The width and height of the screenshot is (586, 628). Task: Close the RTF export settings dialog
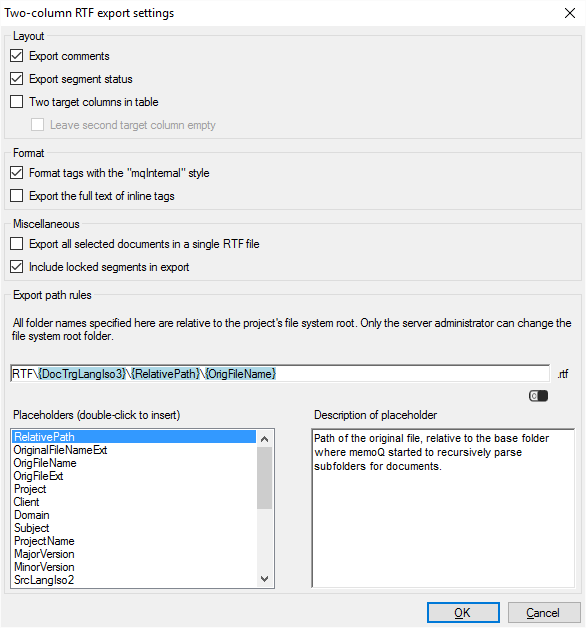570,13
